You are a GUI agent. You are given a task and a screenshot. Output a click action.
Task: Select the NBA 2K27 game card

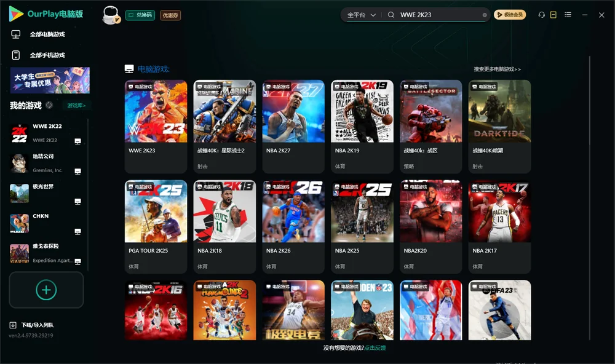click(293, 126)
